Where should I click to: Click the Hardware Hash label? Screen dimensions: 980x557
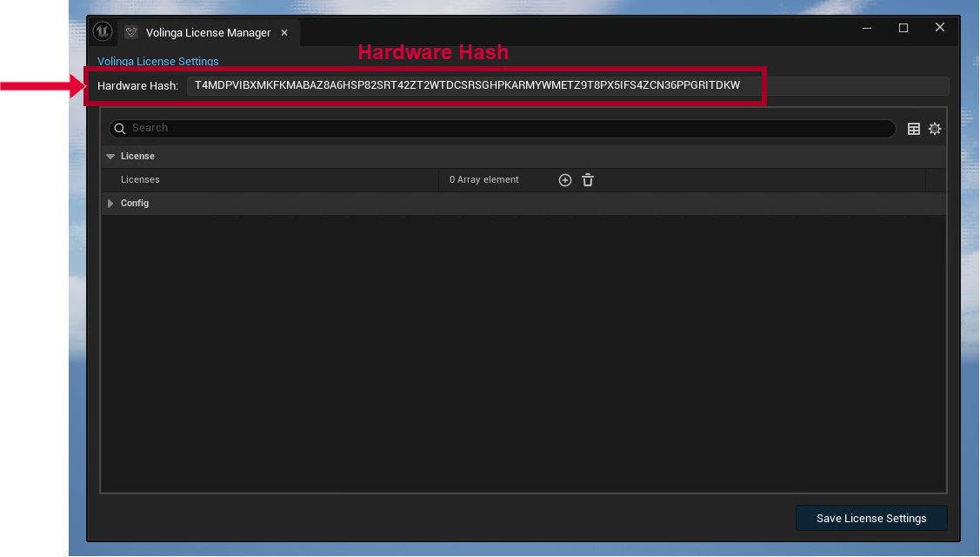(137, 85)
